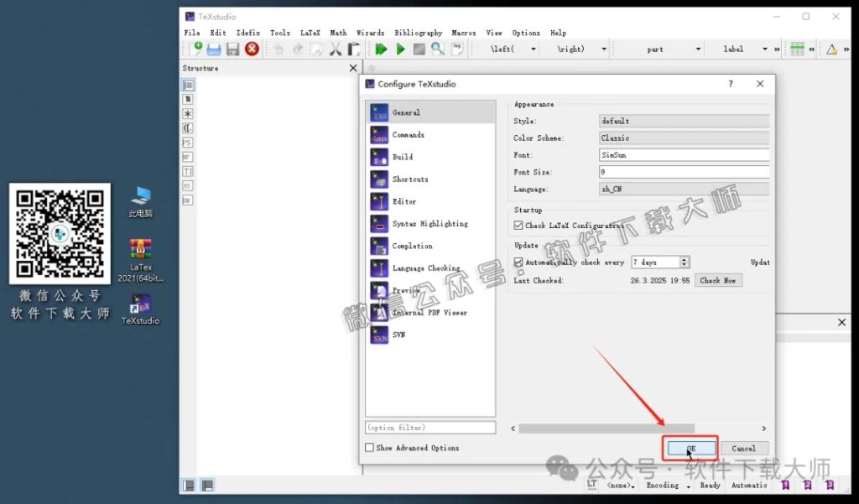Disable Automatically check every checkbox
Viewport: 859px width, 504px height.
(x=518, y=262)
